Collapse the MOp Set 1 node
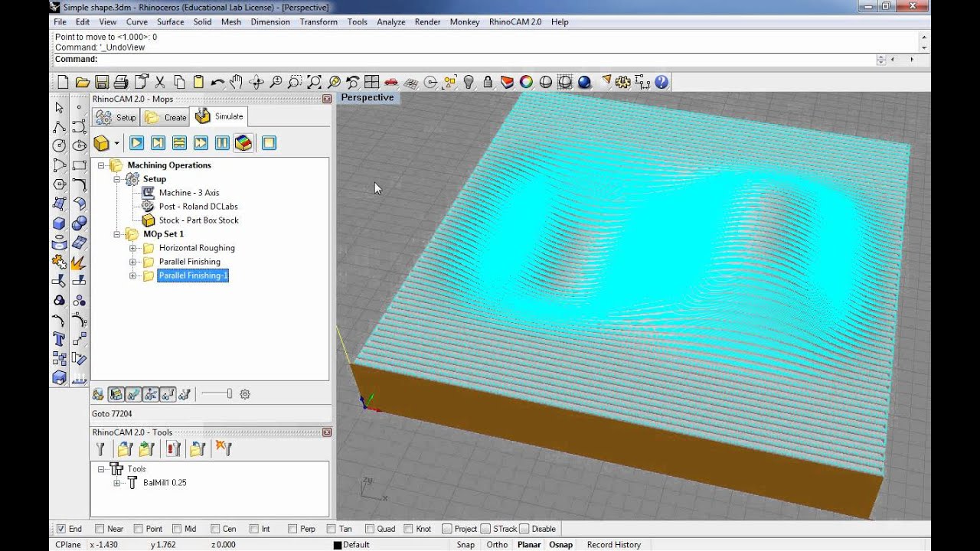This screenshot has height=551, width=980. click(x=116, y=234)
